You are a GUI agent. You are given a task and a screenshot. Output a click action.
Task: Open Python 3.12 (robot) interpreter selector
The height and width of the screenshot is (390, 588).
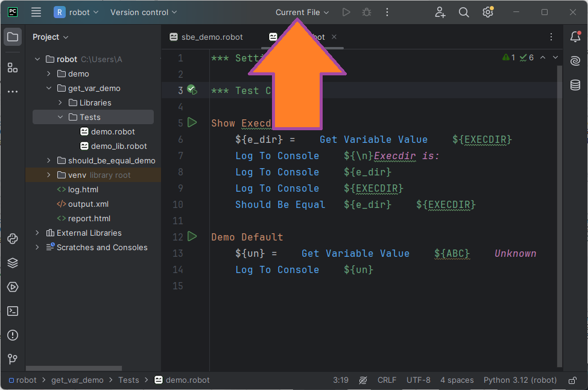(520, 380)
